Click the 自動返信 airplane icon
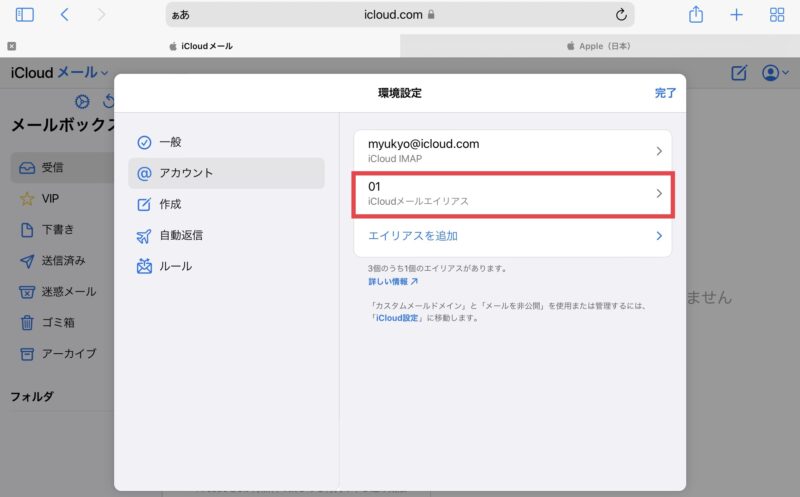The width and height of the screenshot is (800, 497). 144,236
